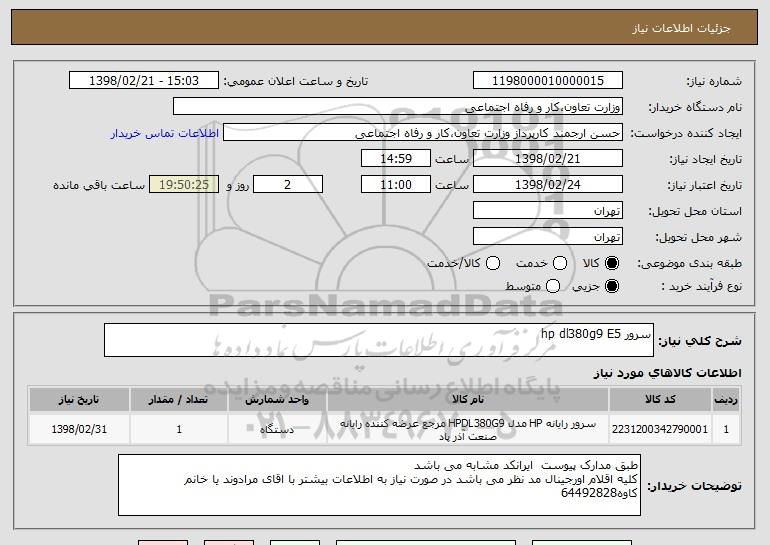This screenshot has height=545, width=770.
Task: Select the کالا/خدمت radio button
Action: [493, 264]
